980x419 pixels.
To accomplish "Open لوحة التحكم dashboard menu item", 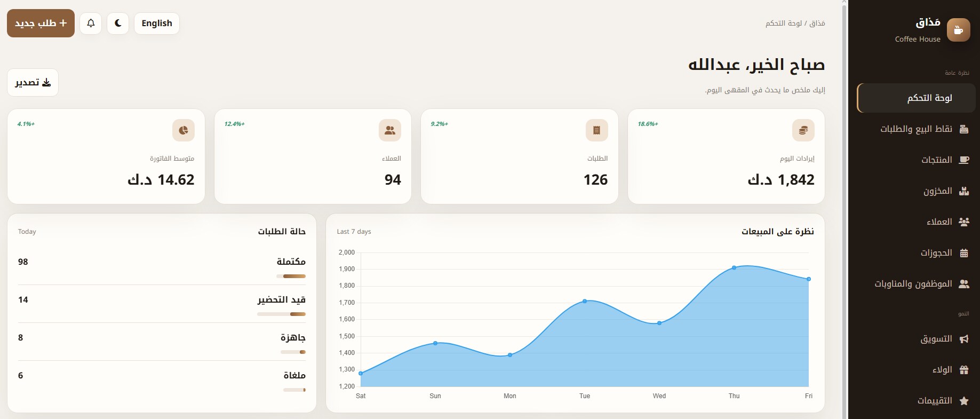I will click(x=916, y=98).
